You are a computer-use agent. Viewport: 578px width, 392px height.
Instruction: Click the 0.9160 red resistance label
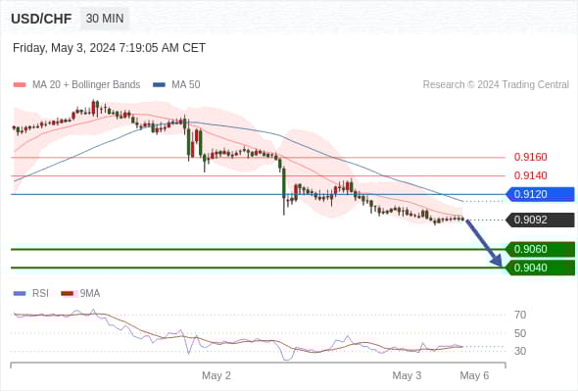click(530, 157)
